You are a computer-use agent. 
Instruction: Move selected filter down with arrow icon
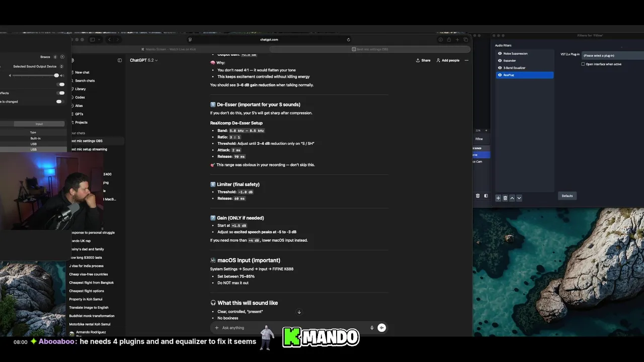(519, 198)
